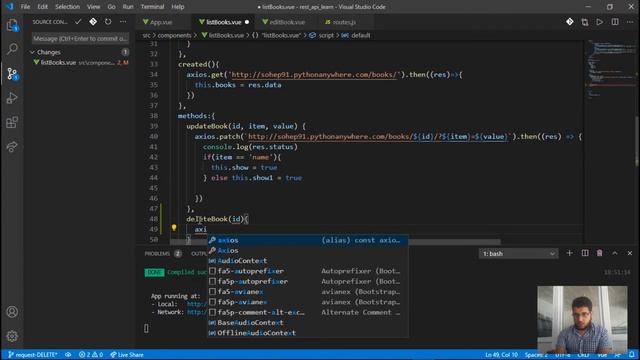Add a new terminal with plus icon

tap(569, 253)
